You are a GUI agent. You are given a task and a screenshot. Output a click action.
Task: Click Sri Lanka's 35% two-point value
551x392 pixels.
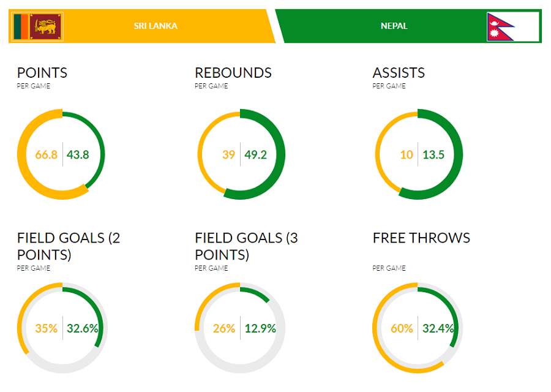(46, 329)
